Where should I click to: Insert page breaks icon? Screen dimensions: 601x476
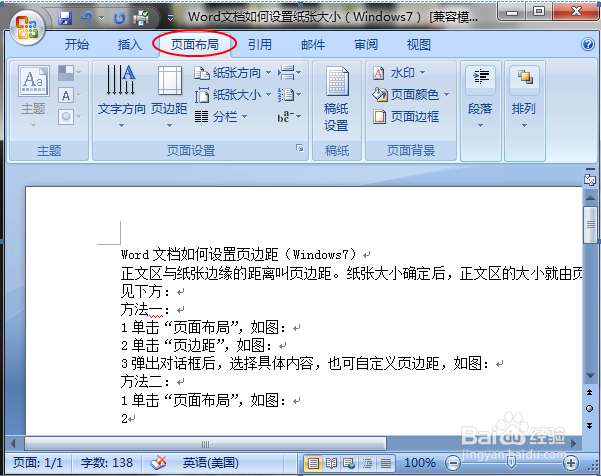coord(289,72)
